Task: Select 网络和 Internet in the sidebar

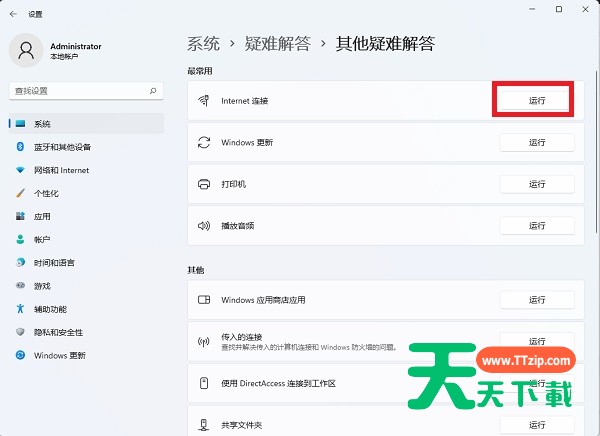Action: [x=61, y=170]
